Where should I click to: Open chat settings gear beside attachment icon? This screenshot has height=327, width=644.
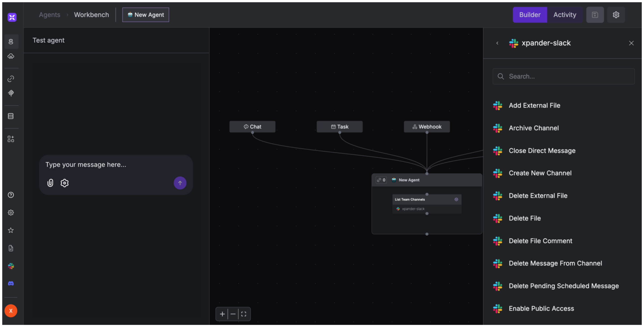pyautogui.click(x=65, y=183)
